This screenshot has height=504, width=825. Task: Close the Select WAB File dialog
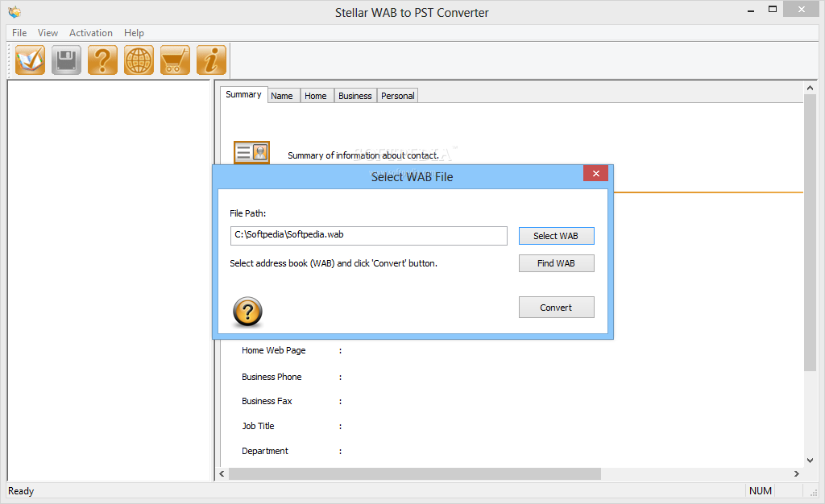[595, 173]
